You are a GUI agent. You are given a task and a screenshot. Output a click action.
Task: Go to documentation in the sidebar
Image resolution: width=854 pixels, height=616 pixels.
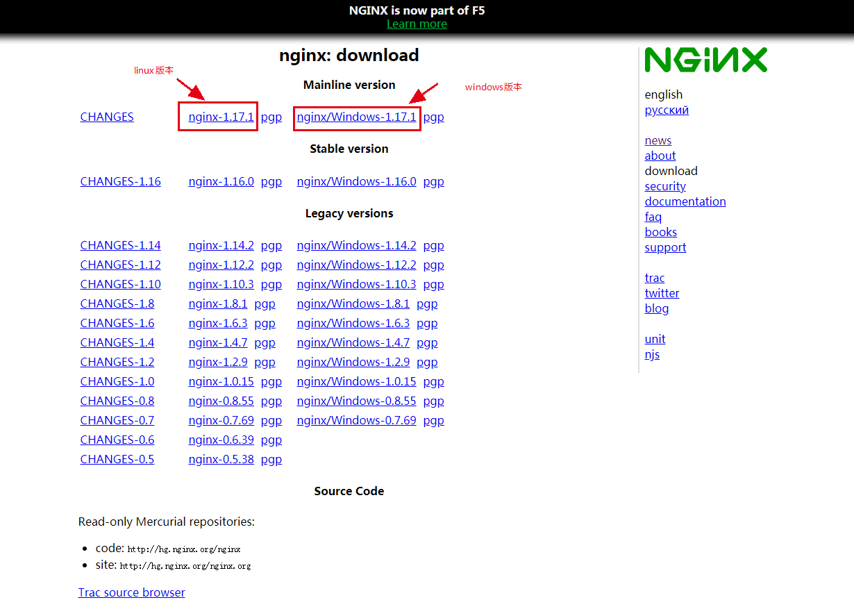pos(685,201)
